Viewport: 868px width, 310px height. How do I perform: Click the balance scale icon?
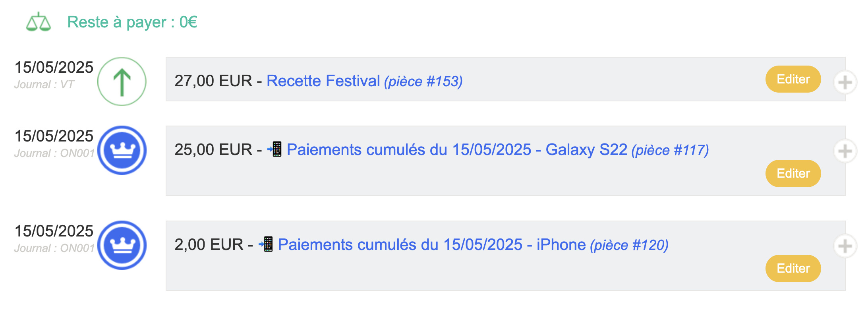click(38, 22)
